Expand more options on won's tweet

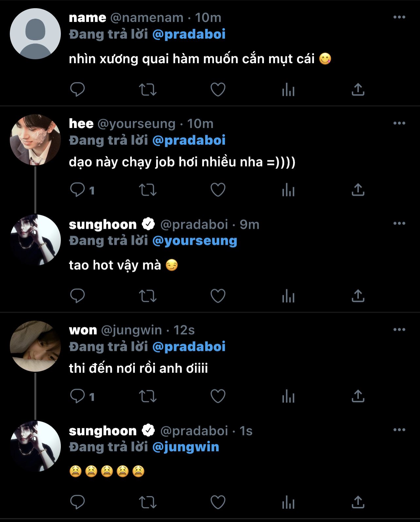[399, 330]
